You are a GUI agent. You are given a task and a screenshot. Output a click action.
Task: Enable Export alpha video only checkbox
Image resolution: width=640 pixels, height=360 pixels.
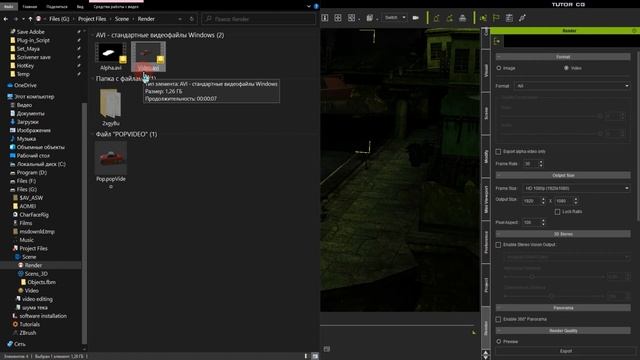click(498, 151)
